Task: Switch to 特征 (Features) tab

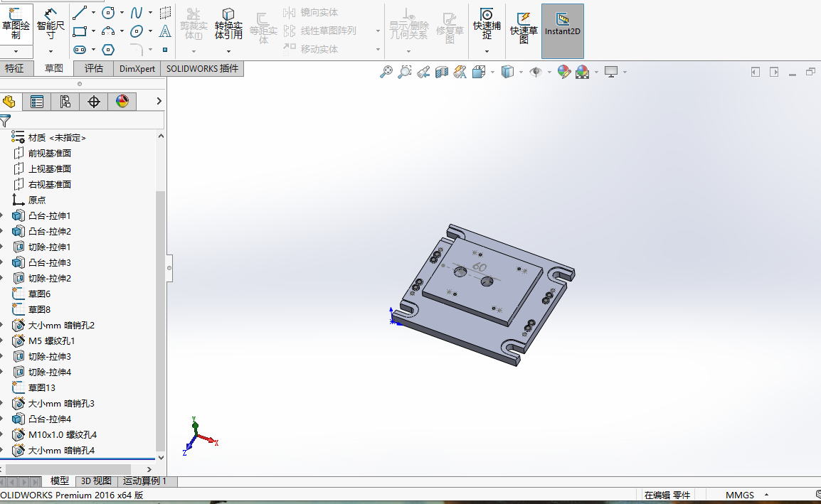Action: click(14, 68)
